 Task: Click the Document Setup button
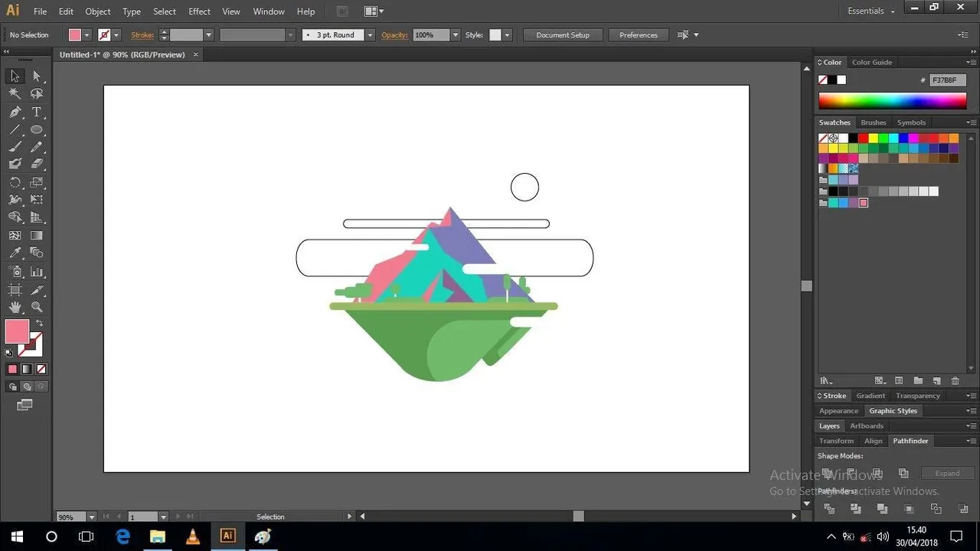pyautogui.click(x=563, y=35)
